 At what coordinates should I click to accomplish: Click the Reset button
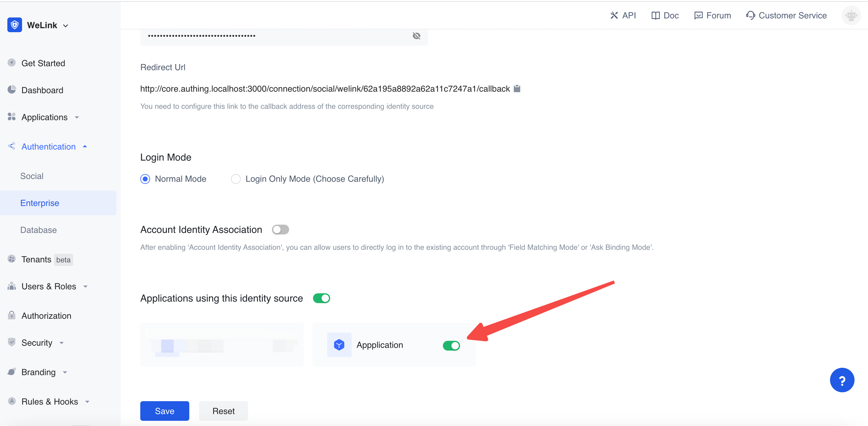pyautogui.click(x=223, y=411)
